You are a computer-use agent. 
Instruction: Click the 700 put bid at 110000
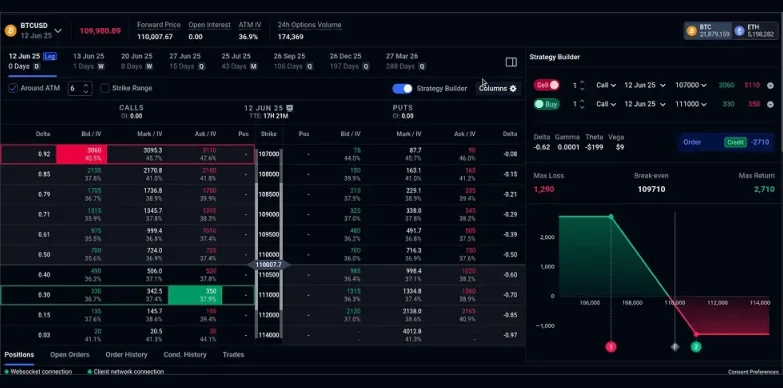point(355,251)
